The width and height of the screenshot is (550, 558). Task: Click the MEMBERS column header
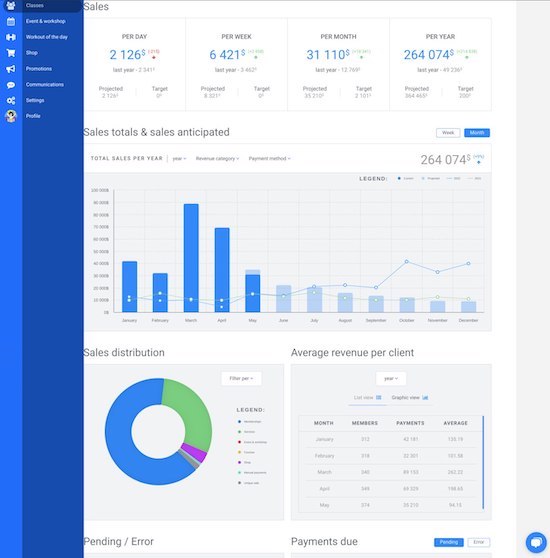365,423
